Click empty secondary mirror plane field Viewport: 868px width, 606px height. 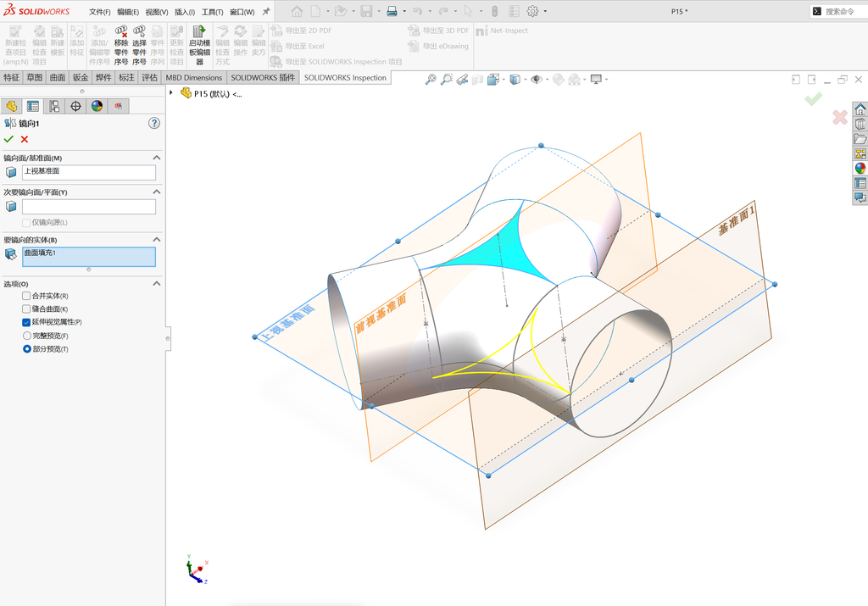point(89,207)
